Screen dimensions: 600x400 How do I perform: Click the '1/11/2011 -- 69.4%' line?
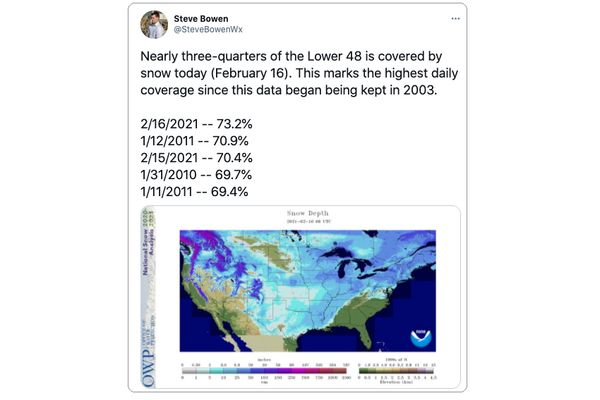[x=195, y=191]
